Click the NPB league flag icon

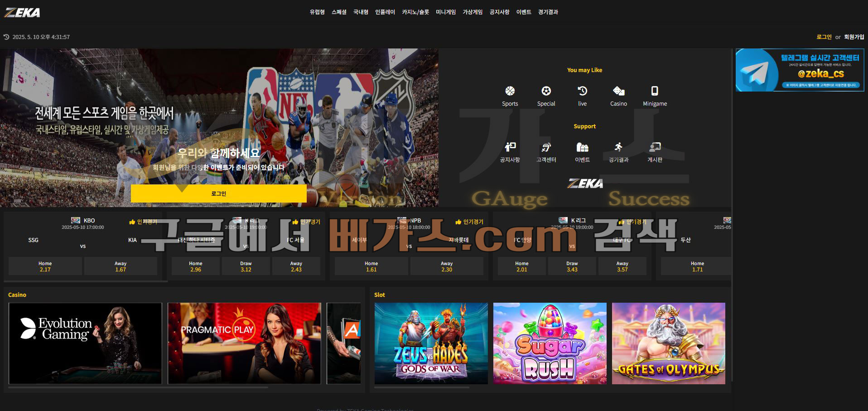point(402,220)
